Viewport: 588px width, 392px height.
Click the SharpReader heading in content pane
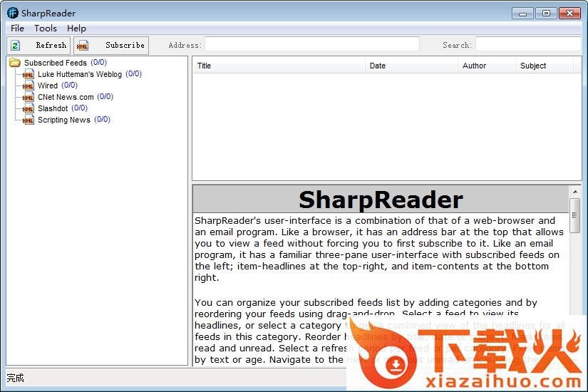pyautogui.click(x=381, y=200)
